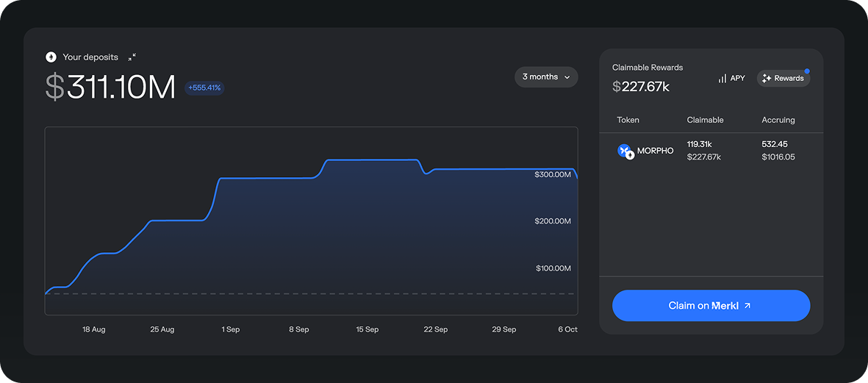The image size is (868, 383).
Task: Click the bar chart icon next to APY
Action: click(x=722, y=78)
